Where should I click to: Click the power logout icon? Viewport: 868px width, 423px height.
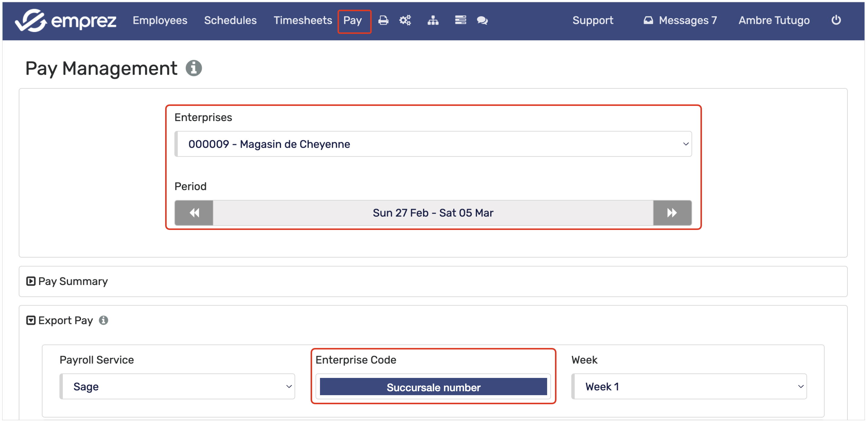836,20
